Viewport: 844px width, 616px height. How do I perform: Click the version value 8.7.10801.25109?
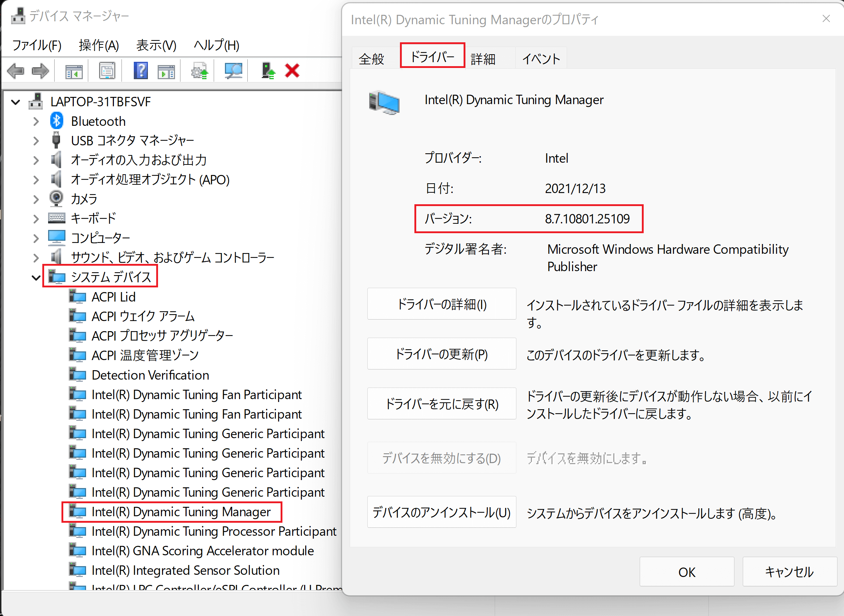tap(587, 218)
